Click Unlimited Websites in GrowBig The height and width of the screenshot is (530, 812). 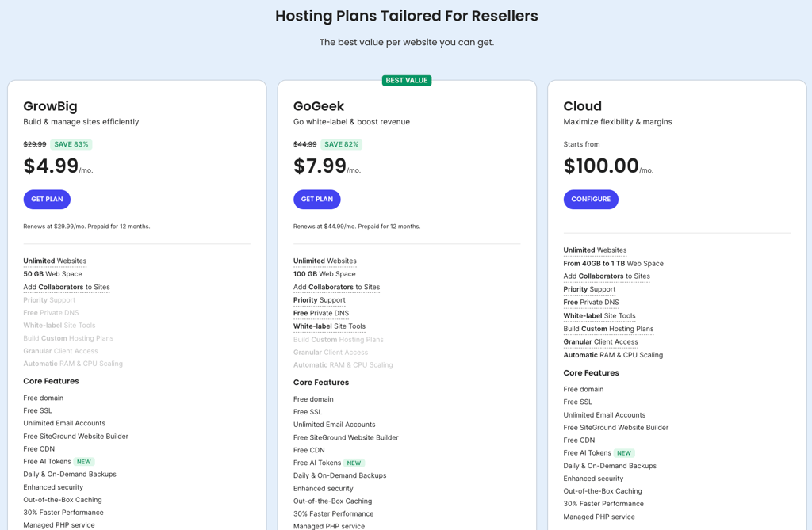pyautogui.click(x=55, y=261)
